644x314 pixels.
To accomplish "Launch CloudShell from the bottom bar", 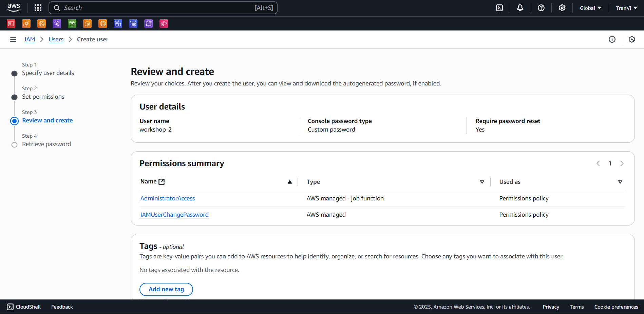I will tap(23, 307).
